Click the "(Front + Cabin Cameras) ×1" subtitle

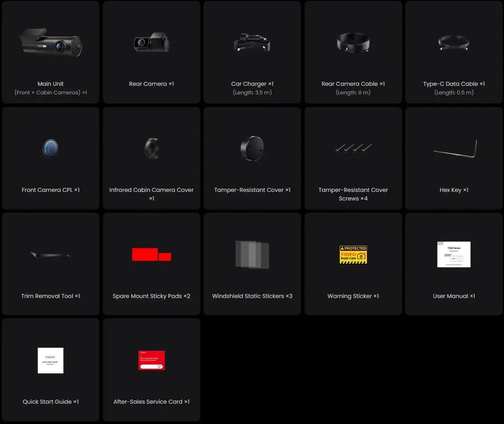point(51,92)
